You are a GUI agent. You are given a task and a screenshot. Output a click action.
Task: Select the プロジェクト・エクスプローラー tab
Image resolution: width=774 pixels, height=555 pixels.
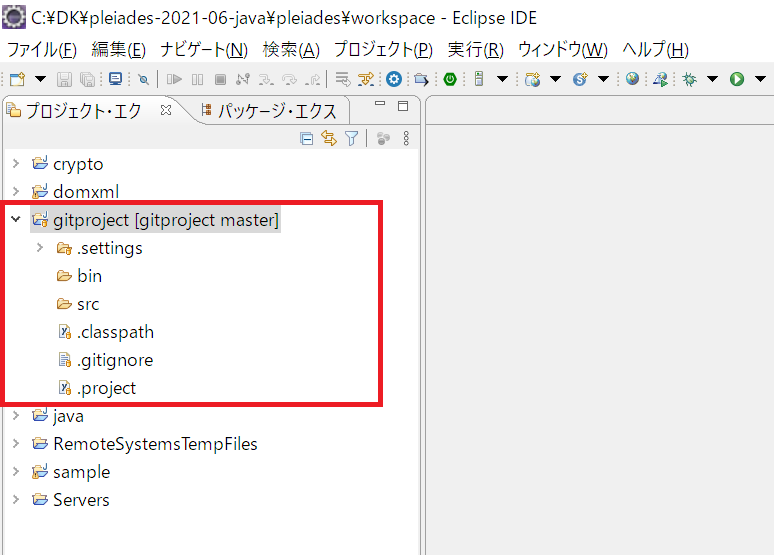[x=83, y=111]
